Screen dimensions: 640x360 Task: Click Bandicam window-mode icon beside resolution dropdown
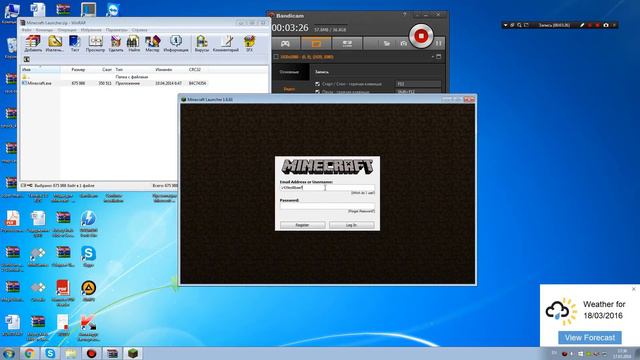pos(439,57)
